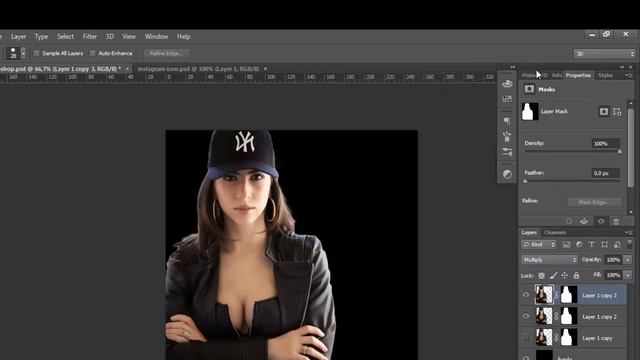The image size is (640, 360).
Task: Click the add vector mask icon
Action: 617,111
